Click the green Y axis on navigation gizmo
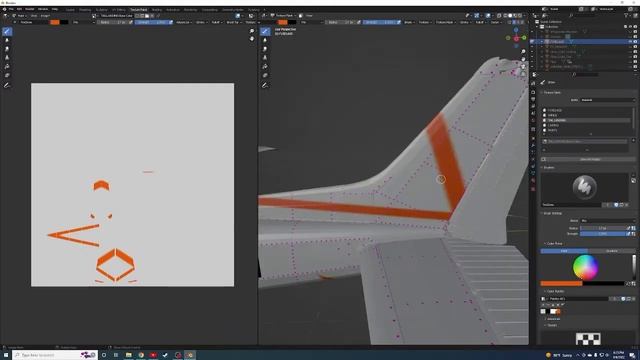Image resolution: width=640 pixels, height=360 pixels. [x=524, y=38]
